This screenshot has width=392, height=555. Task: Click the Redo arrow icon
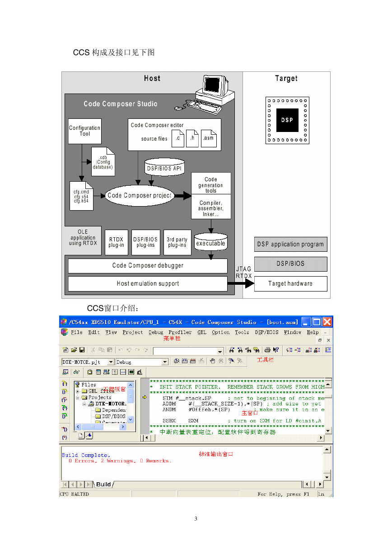pyautogui.click(x=137, y=350)
